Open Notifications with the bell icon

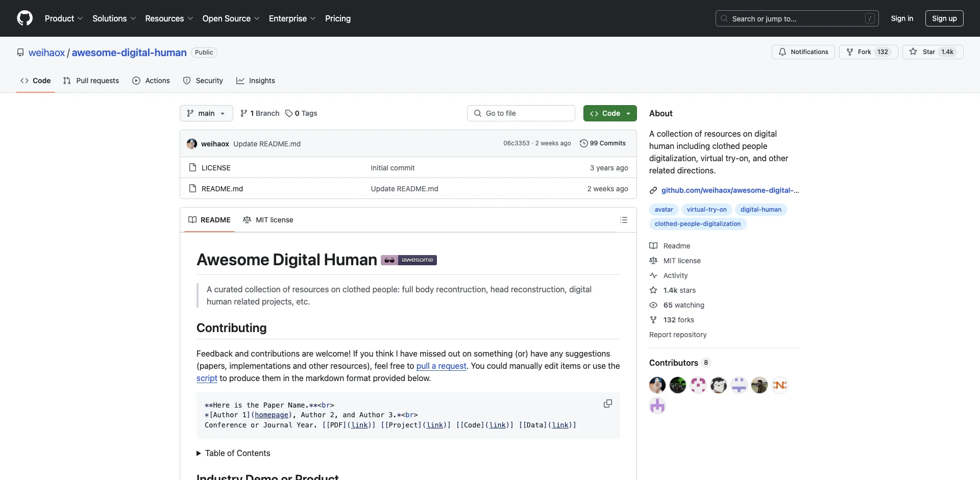tap(803, 52)
